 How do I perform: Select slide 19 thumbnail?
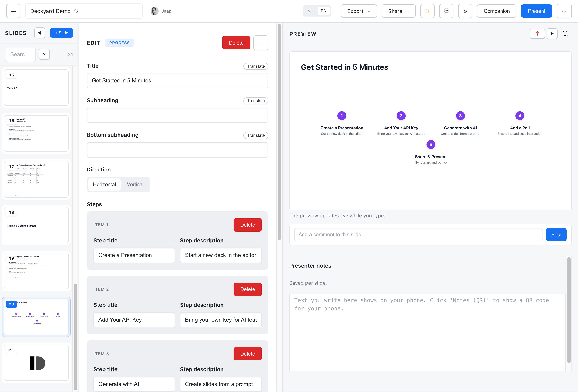coord(36,271)
